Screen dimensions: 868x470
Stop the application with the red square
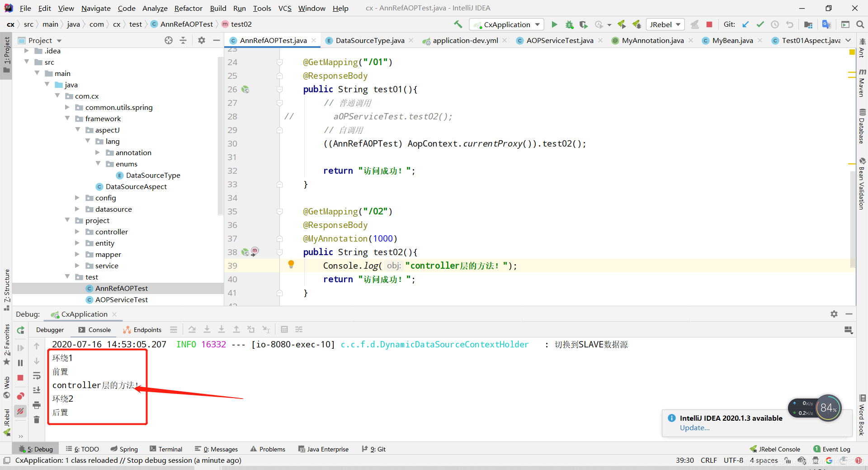709,24
